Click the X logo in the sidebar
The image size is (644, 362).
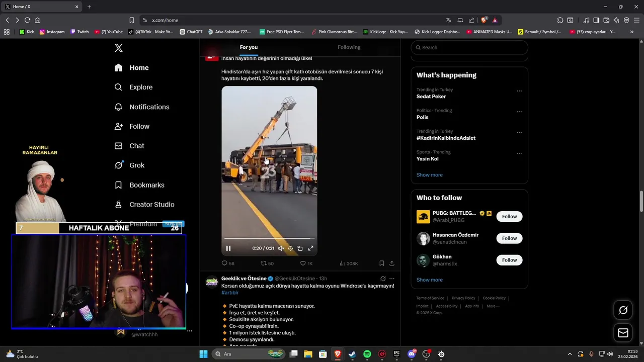click(x=118, y=48)
